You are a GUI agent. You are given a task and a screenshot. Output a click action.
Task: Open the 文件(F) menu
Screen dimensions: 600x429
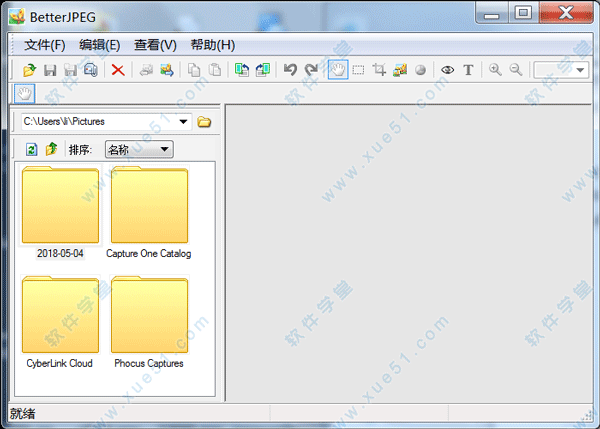point(45,45)
